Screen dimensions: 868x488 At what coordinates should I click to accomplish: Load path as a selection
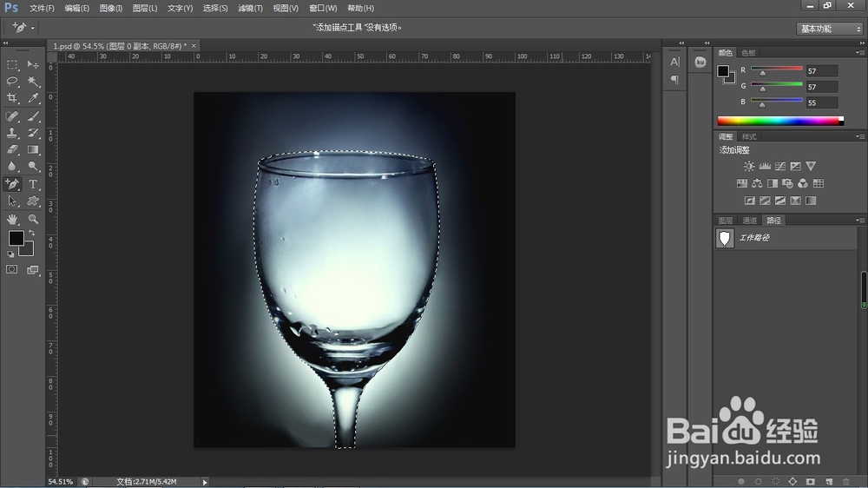[x=775, y=481]
